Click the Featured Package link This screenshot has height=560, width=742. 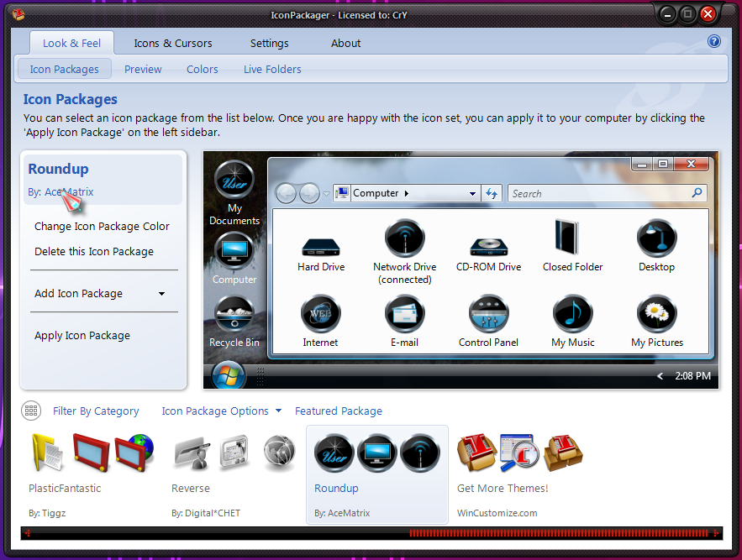click(339, 411)
